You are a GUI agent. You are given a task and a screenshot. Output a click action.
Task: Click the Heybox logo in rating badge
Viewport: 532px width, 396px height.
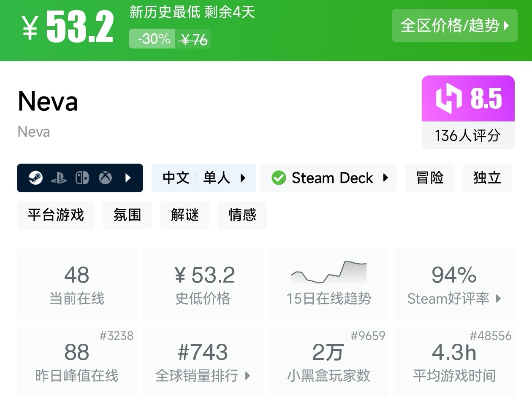click(449, 99)
